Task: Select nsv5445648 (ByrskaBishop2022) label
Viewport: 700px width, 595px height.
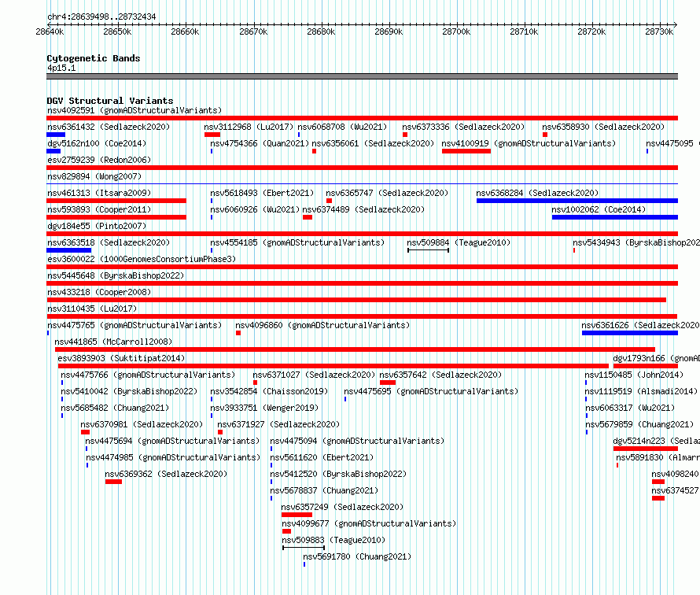Action: (116, 275)
